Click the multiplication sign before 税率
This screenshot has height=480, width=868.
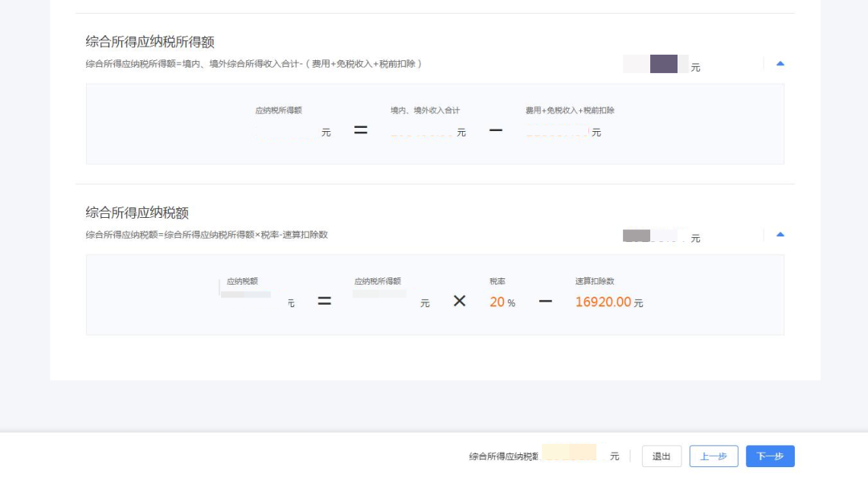pyautogui.click(x=460, y=302)
